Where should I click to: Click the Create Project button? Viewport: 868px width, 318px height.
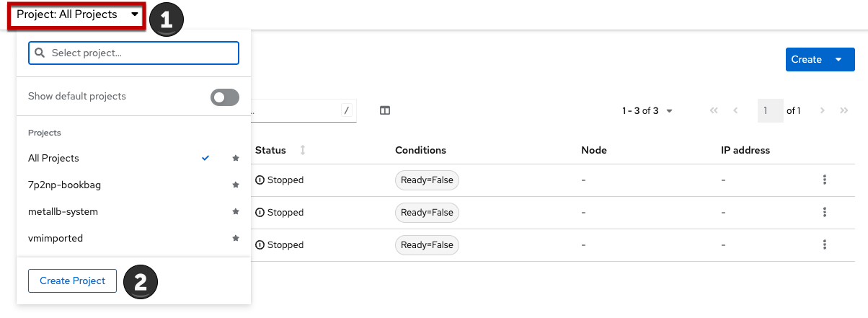point(72,281)
